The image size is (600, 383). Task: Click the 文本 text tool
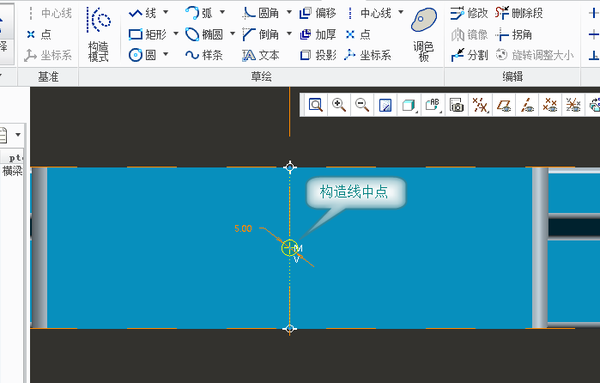(261, 55)
